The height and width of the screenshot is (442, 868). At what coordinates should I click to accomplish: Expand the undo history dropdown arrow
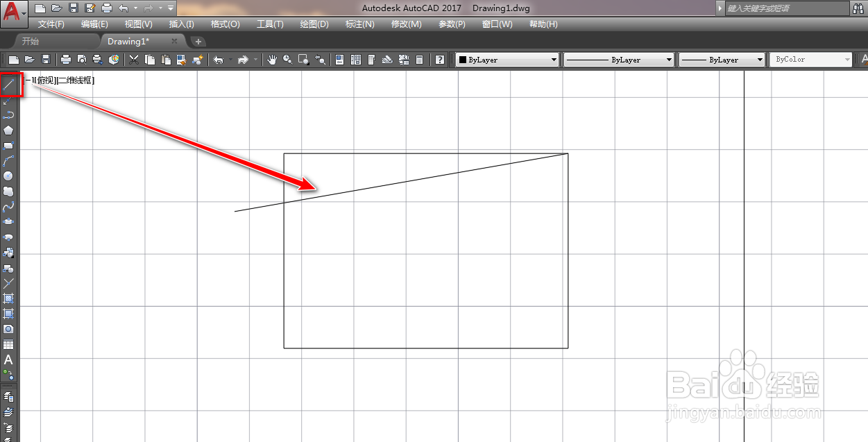click(x=136, y=8)
